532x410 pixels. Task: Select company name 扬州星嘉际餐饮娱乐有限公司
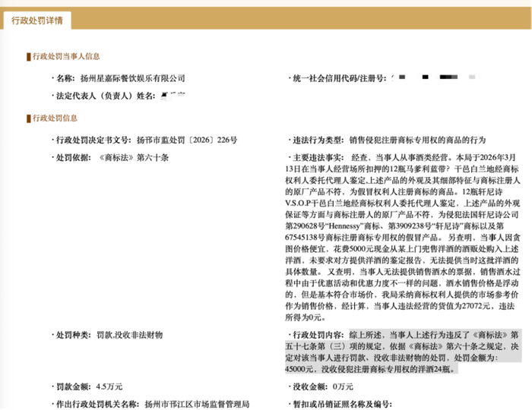coord(133,78)
